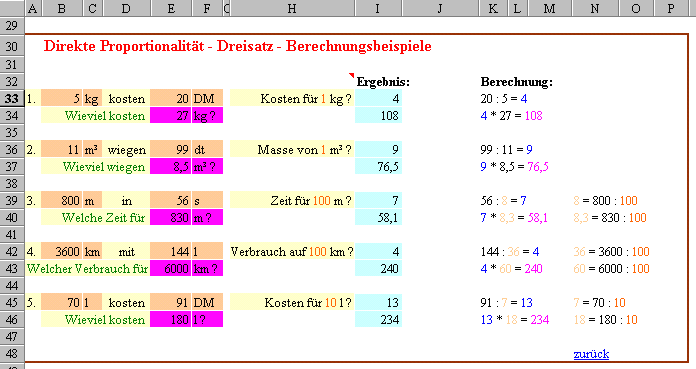696x369 pixels.
Task: Select cell with '1.' example number
Action: (32, 99)
